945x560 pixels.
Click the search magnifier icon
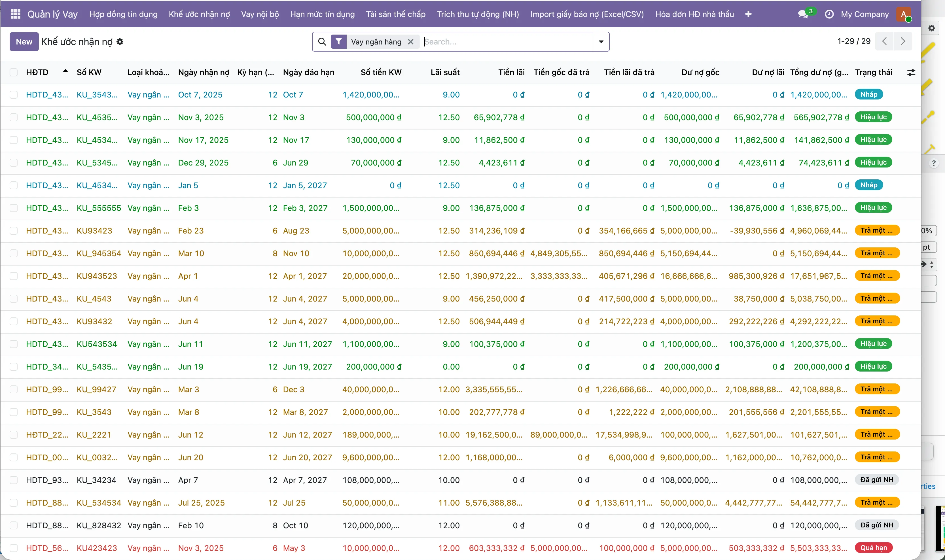point(322,42)
